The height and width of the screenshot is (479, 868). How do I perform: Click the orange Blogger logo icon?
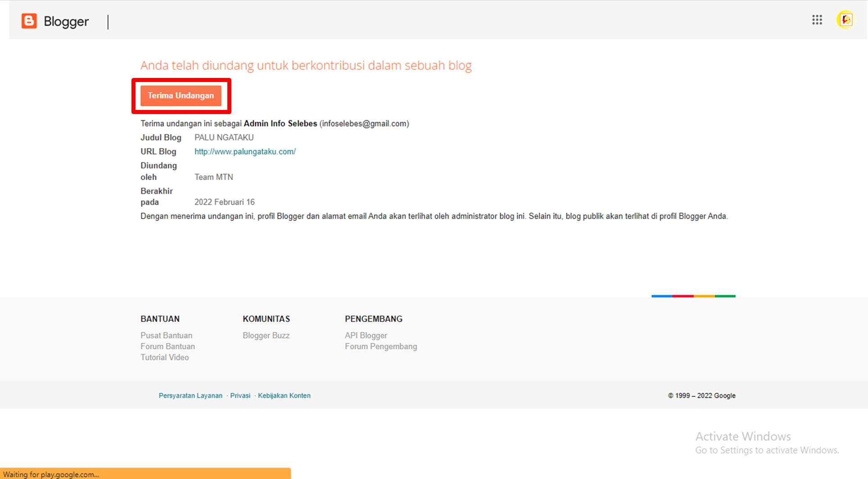coord(29,21)
